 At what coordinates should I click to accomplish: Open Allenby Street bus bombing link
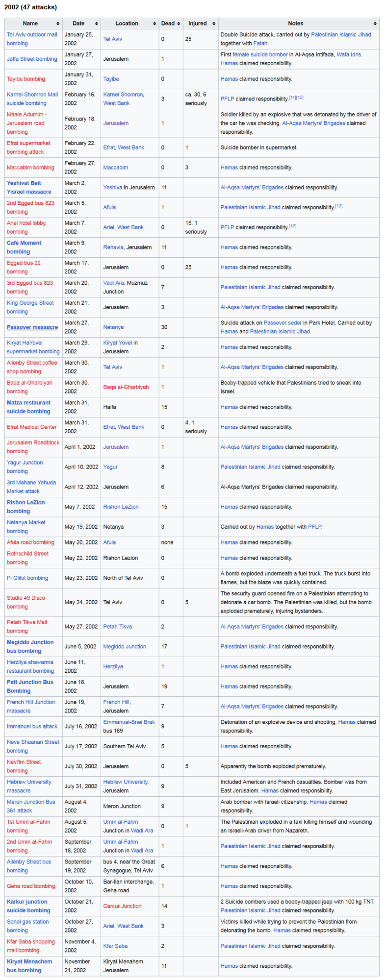tap(29, 866)
